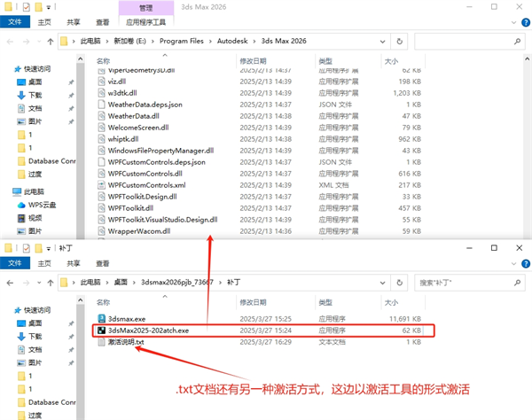Open the 查看 tab in the top window
532x420 pixels.
tap(103, 22)
